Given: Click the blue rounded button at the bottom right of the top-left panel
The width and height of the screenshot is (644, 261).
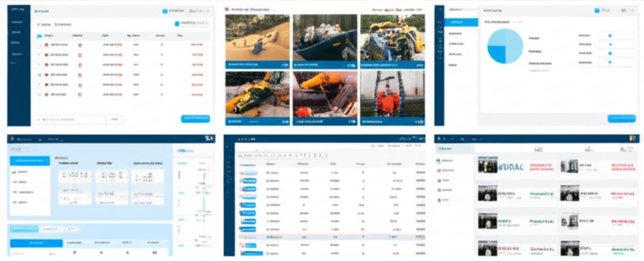Looking at the screenshot, I should point(195,118).
